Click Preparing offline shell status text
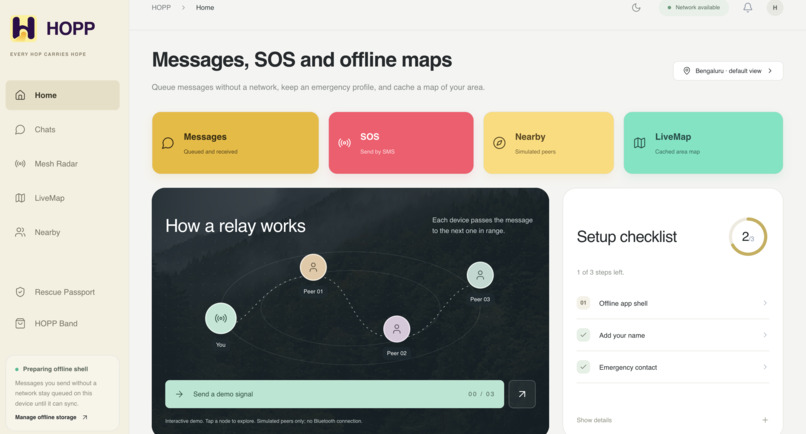Image resolution: width=806 pixels, height=434 pixels. (55, 369)
